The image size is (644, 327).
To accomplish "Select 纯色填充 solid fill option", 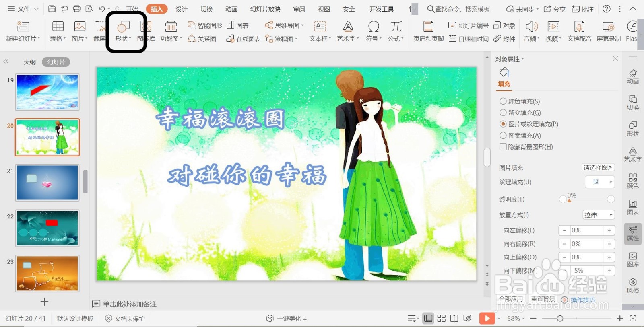I will click(x=520, y=101).
